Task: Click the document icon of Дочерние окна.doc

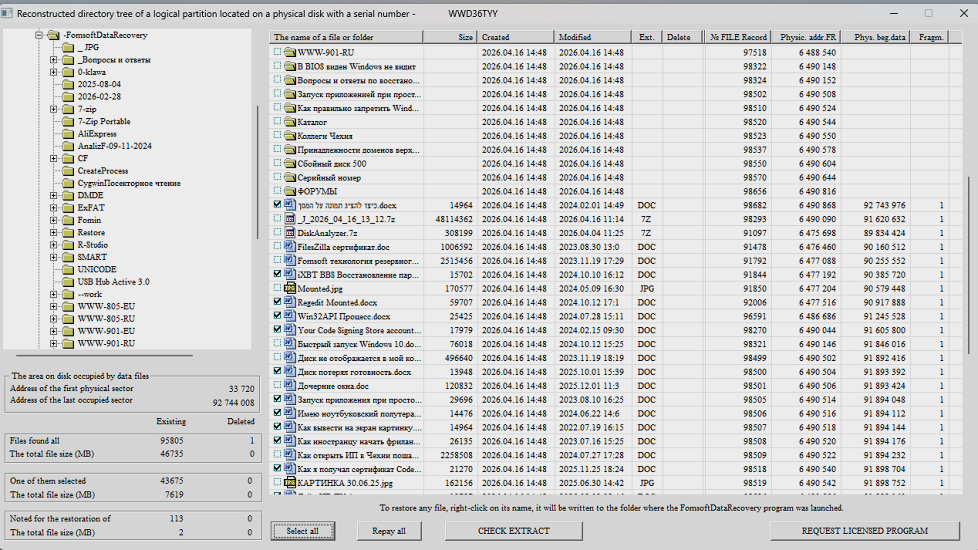Action: (290, 385)
